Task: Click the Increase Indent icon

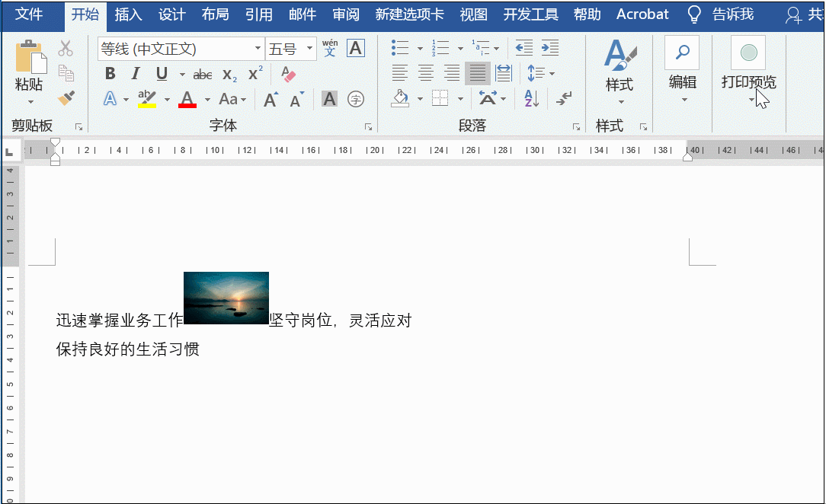Action: click(550, 48)
